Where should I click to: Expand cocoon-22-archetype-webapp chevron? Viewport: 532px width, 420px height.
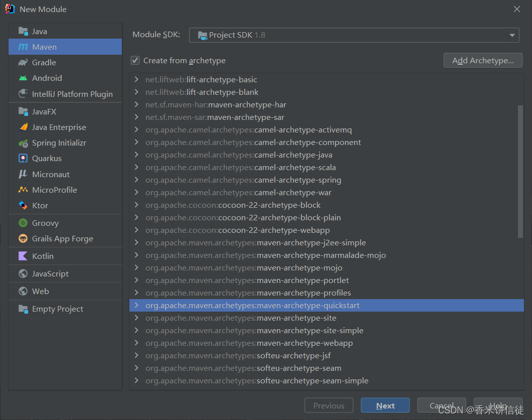click(x=136, y=230)
